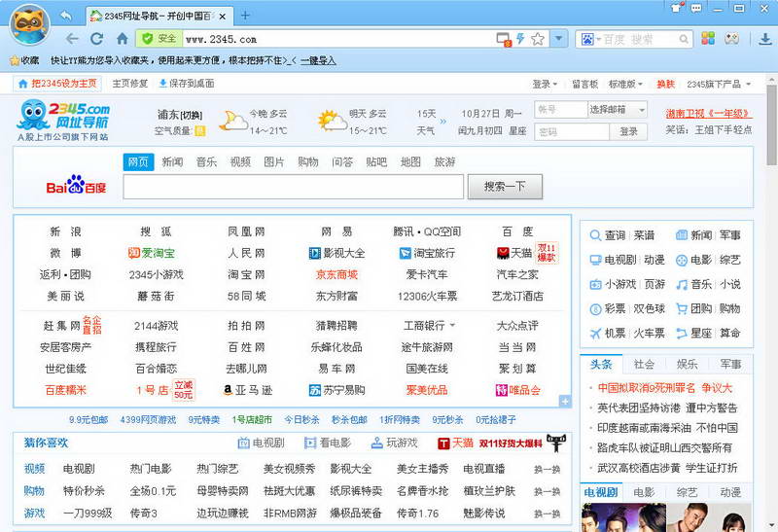Click the 机票 airplane icon in sidebar
The image size is (778, 532).
tap(595, 333)
